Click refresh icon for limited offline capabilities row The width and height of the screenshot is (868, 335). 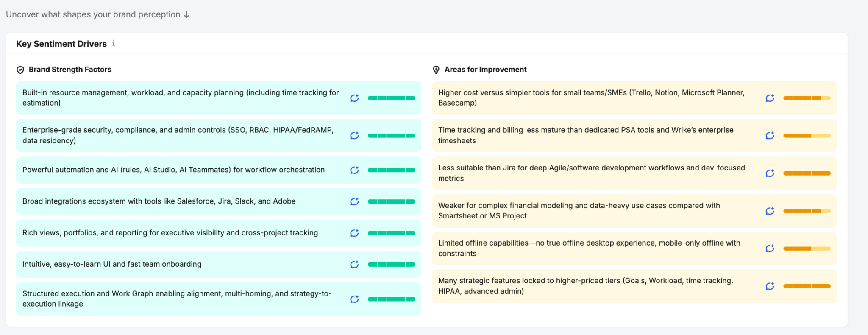point(770,248)
